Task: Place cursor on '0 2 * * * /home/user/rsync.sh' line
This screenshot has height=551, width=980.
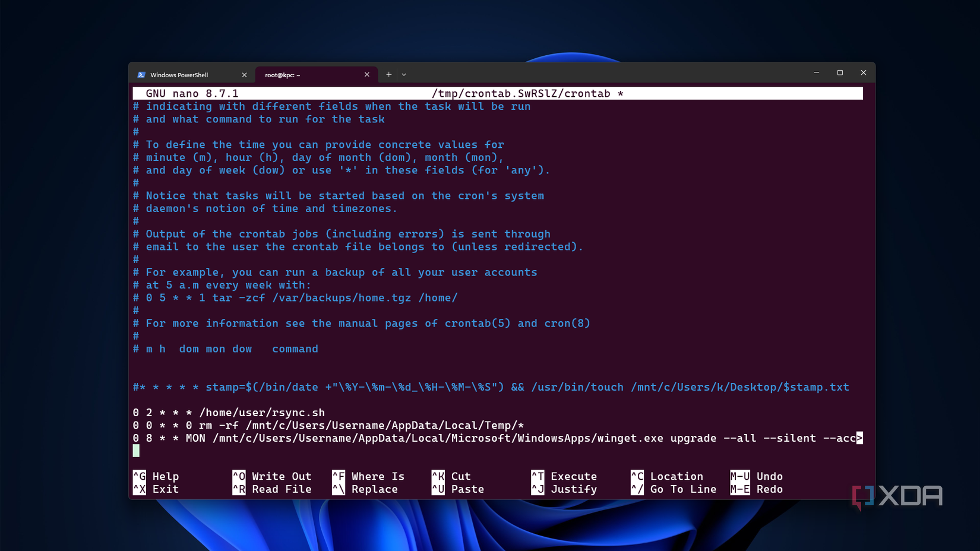Action: click(x=229, y=413)
